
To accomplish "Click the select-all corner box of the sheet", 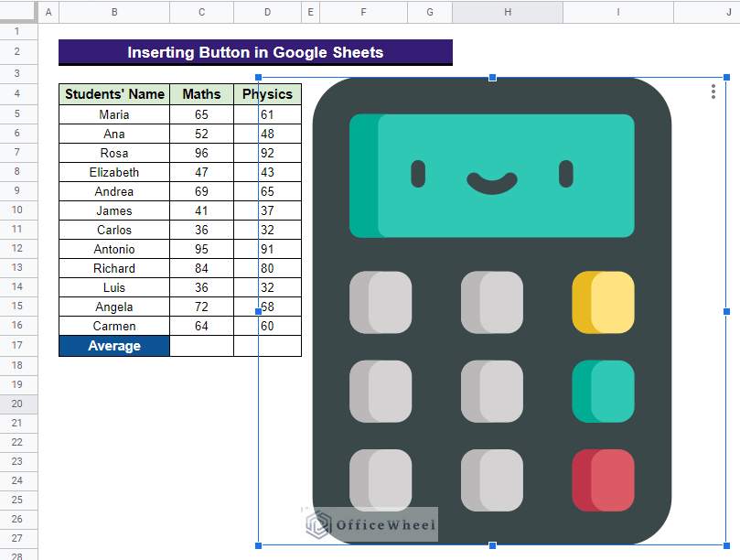I will (18, 12).
